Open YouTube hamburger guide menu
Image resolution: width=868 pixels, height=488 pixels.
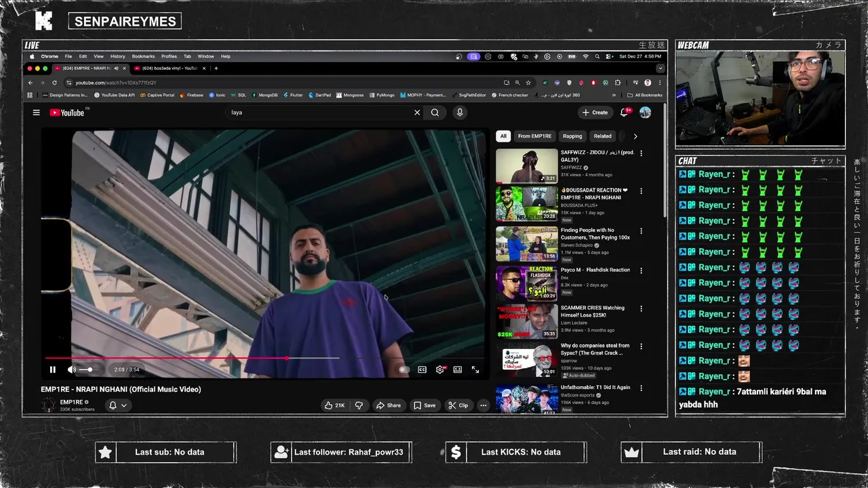[x=36, y=113]
